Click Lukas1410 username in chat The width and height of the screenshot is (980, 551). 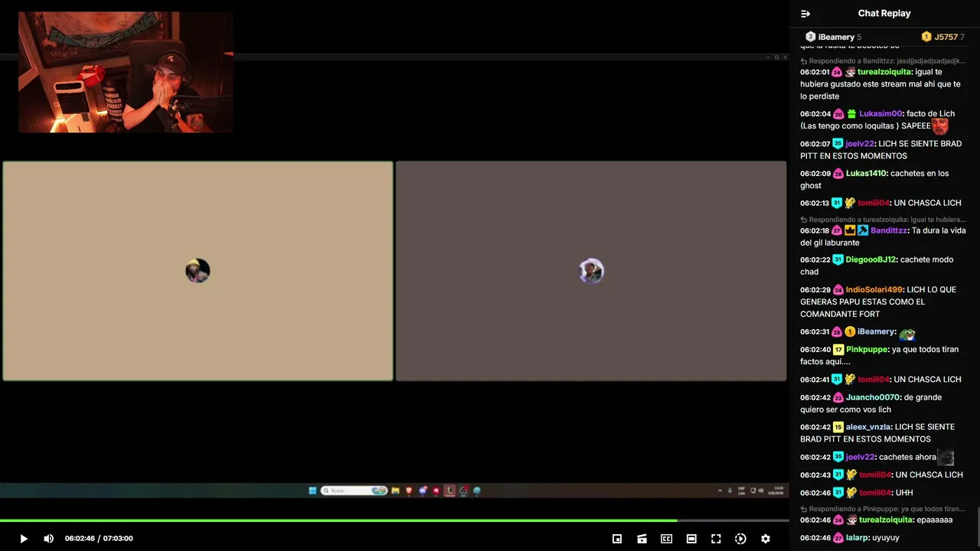[x=866, y=174]
